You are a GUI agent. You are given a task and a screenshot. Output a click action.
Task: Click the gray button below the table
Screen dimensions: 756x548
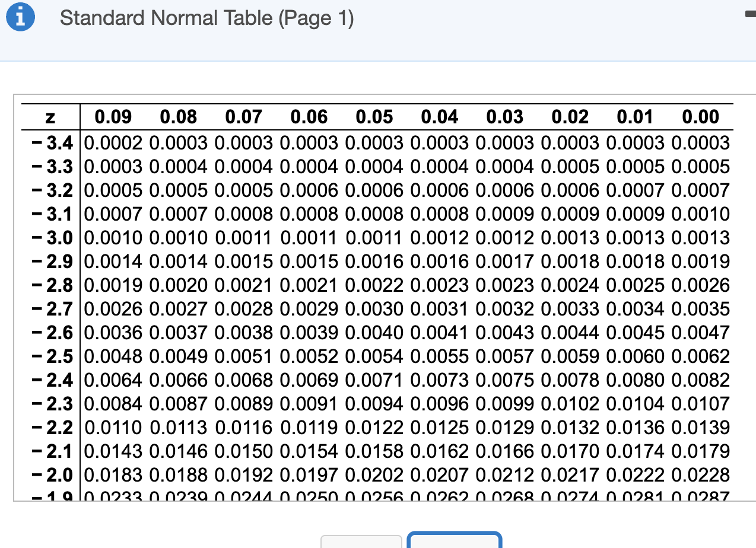[362, 541]
